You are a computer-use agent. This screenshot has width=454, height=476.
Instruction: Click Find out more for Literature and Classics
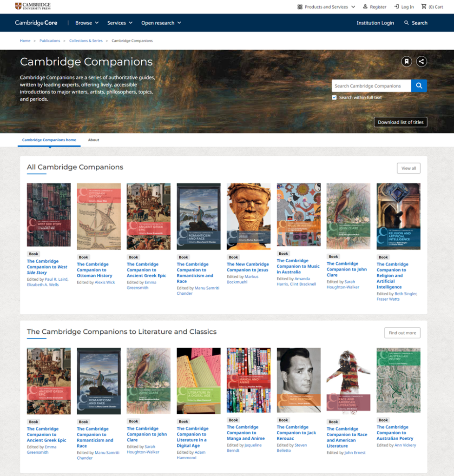click(x=402, y=333)
